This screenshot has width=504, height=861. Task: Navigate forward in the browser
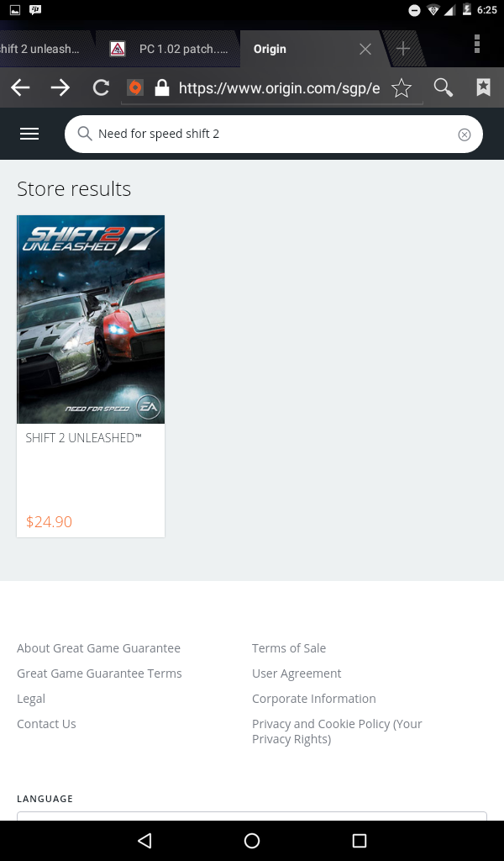tap(60, 87)
